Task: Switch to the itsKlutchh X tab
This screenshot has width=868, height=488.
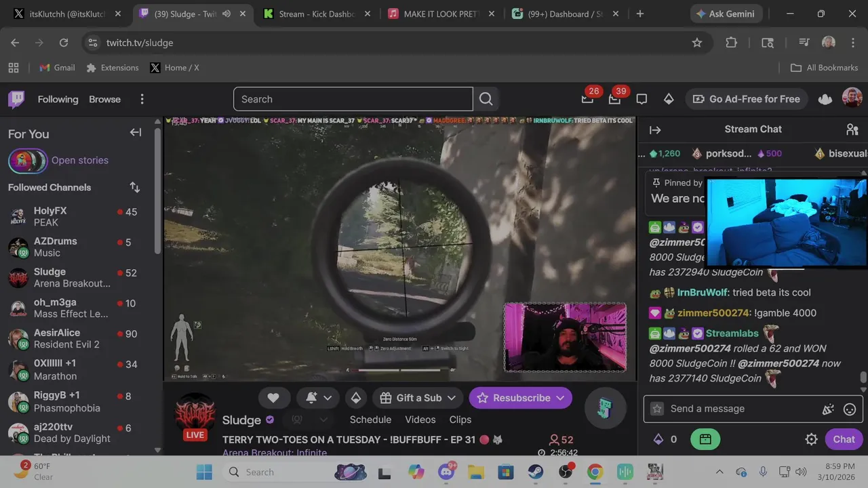Action: click(67, 14)
